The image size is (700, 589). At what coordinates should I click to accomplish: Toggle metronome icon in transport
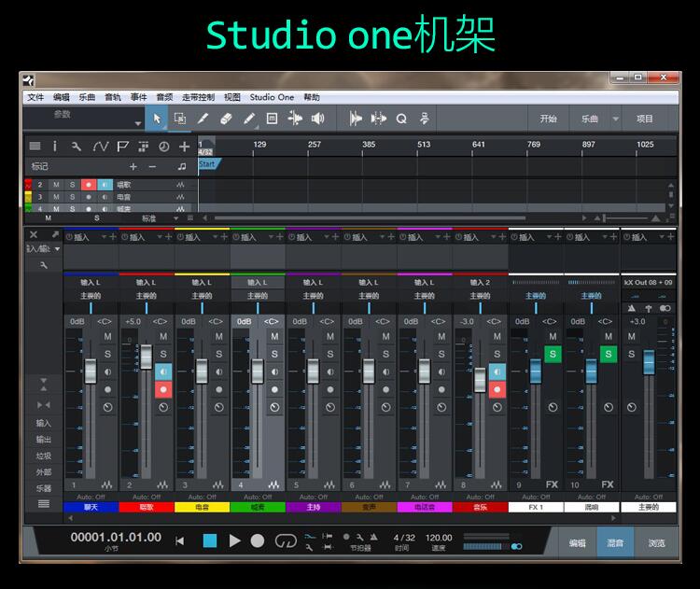(373, 537)
